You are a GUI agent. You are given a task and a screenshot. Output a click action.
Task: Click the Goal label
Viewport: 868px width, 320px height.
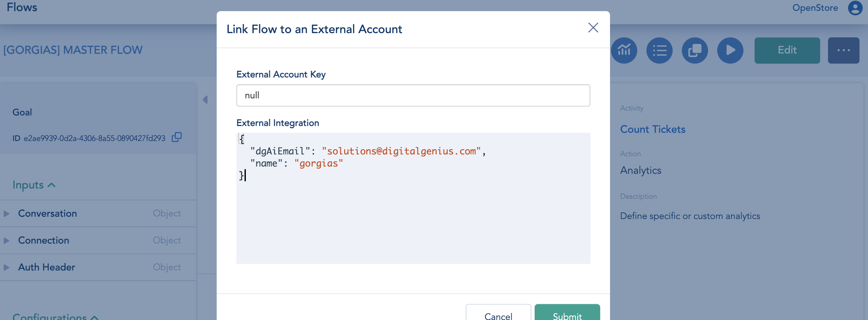[x=22, y=112]
